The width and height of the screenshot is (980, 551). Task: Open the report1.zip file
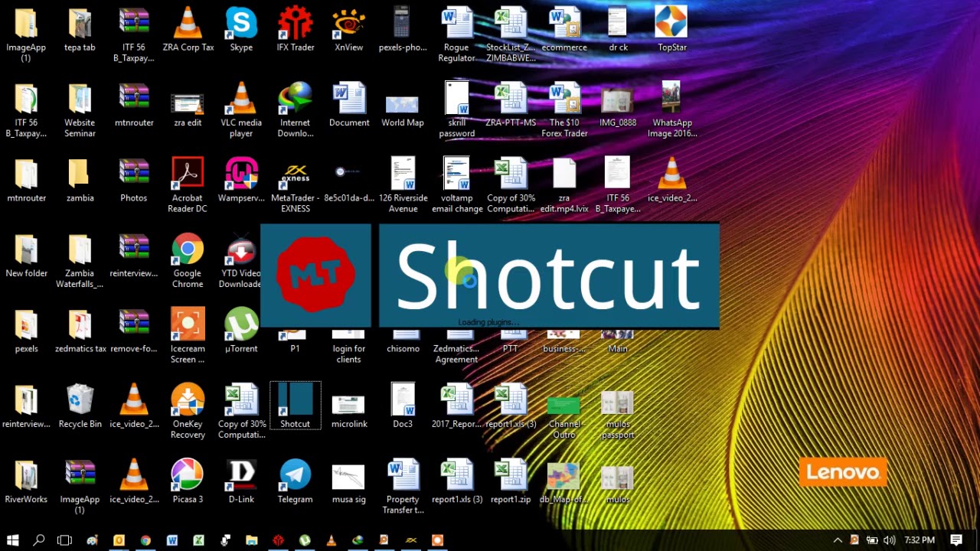tap(511, 481)
